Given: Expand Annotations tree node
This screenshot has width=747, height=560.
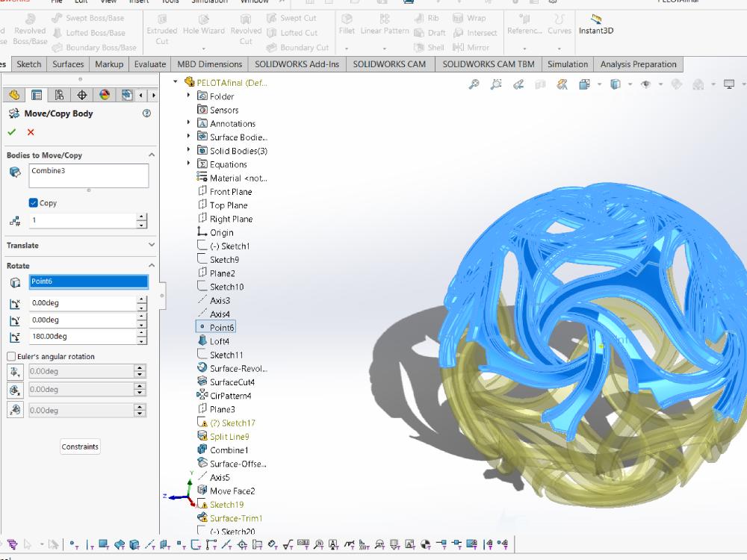Looking at the screenshot, I should [x=189, y=123].
